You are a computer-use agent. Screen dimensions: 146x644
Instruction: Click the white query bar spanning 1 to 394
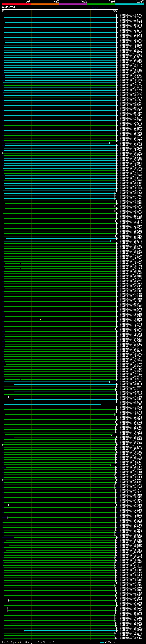60,10
